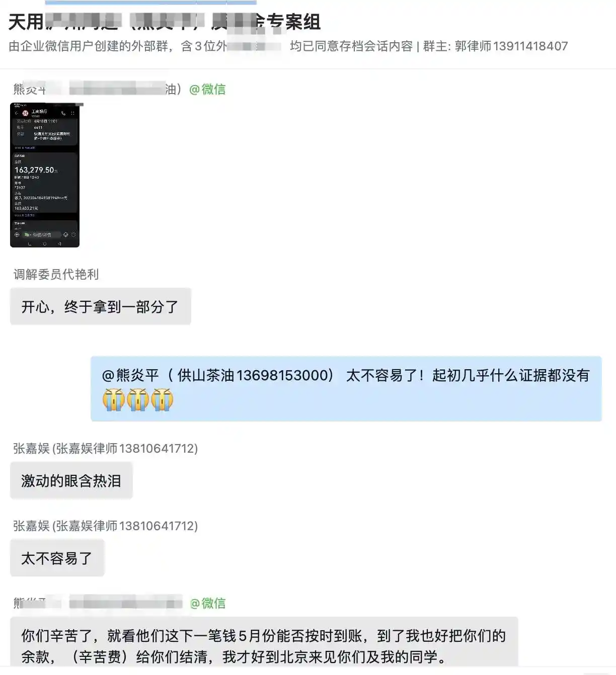Open 张嘉娱 sender name above 激动的眼含热泪
This screenshot has width=616, height=675.
(105, 448)
